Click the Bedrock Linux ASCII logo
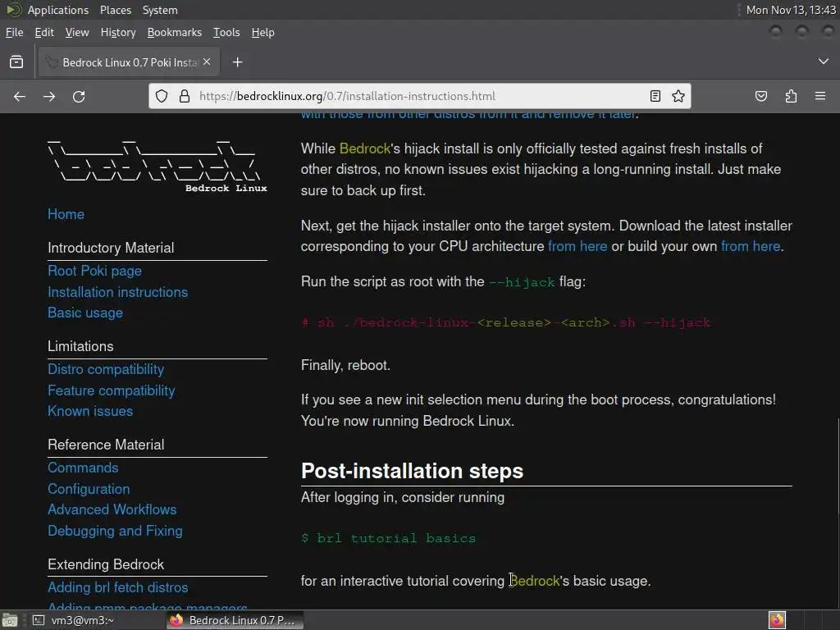The height and width of the screenshot is (630, 840). [157, 167]
